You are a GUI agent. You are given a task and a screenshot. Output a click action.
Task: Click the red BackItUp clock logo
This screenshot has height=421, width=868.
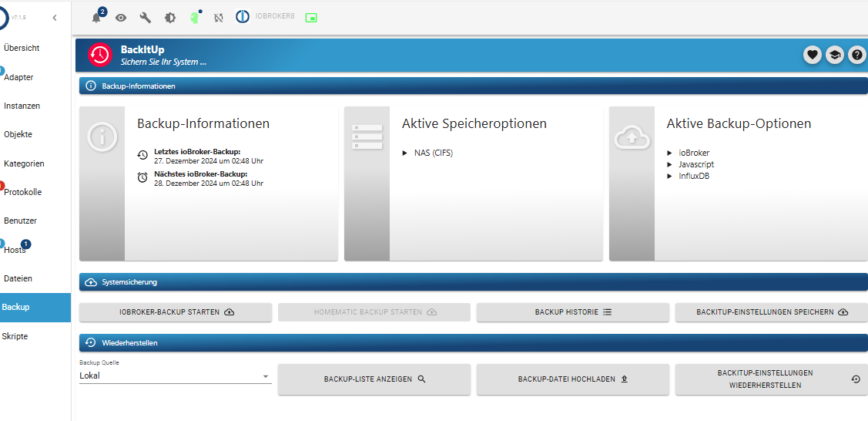pos(100,54)
